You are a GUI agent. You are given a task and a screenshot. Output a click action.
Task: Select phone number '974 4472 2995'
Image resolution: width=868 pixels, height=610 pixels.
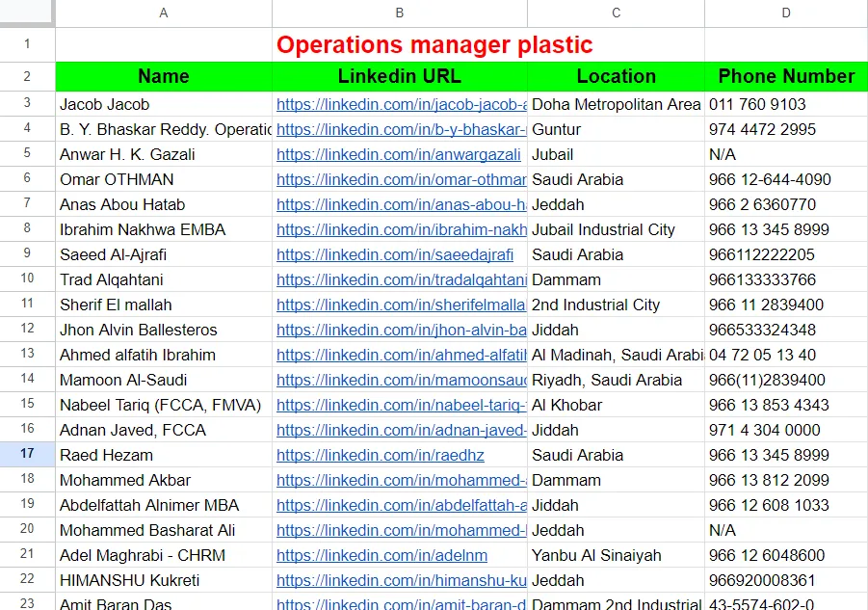click(786, 129)
